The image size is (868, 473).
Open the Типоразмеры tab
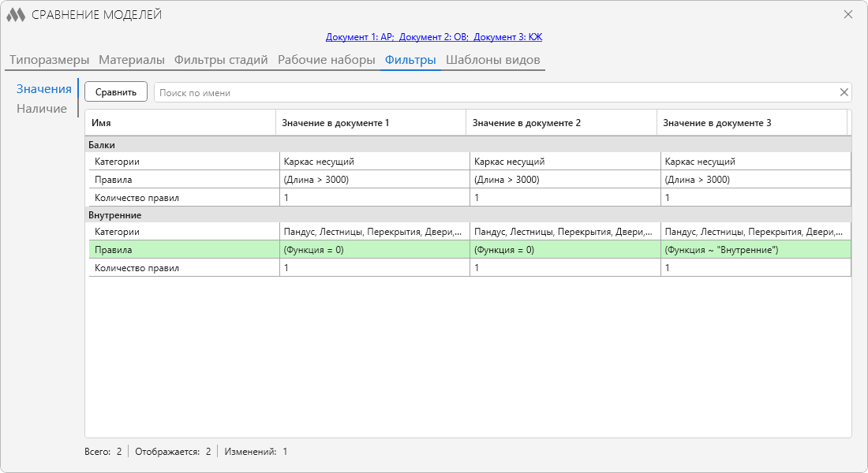click(x=49, y=60)
